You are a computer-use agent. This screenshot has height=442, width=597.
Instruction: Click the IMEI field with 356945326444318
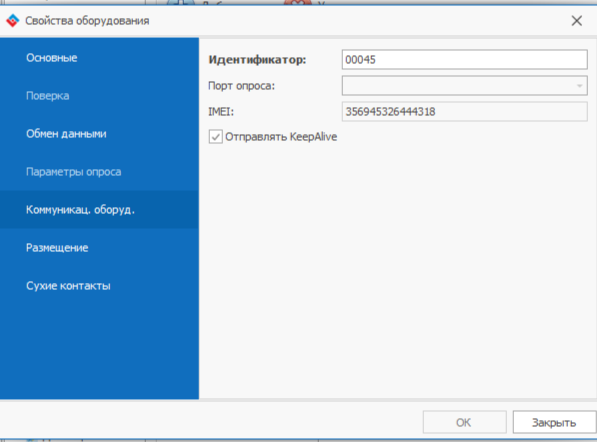coord(465,112)
